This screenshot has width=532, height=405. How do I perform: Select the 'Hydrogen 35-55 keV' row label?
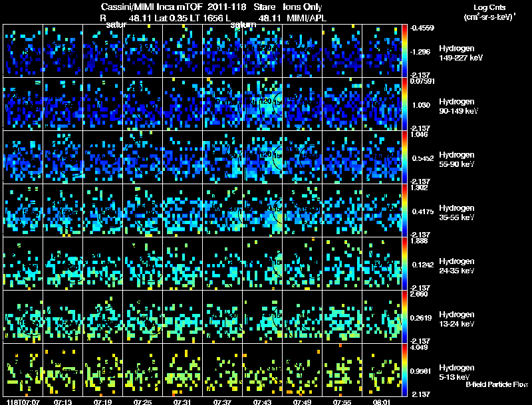tap(457, 213)
